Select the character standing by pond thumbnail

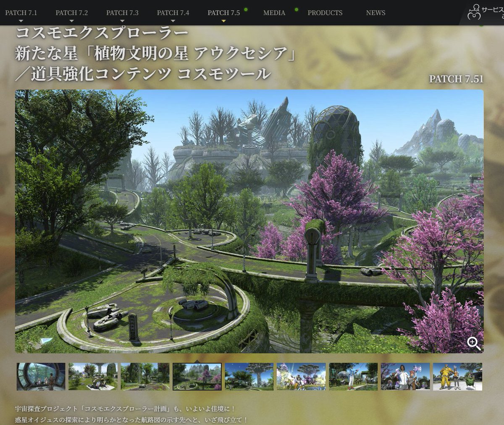tap(353, 377)
